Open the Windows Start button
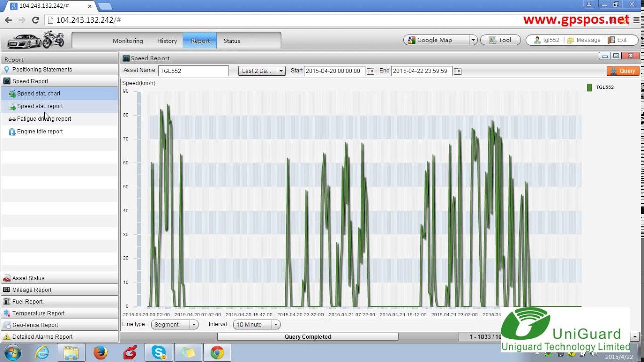 [12, 353]
